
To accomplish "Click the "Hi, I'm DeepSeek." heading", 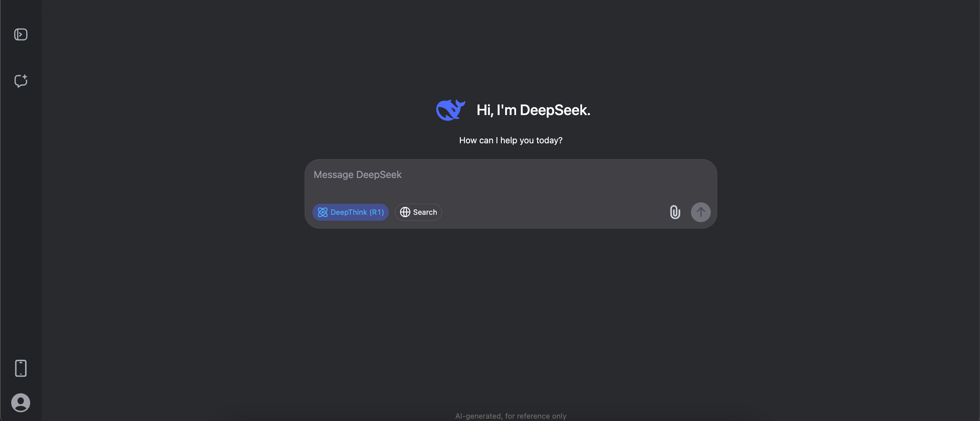I will [x=533, y=110].
